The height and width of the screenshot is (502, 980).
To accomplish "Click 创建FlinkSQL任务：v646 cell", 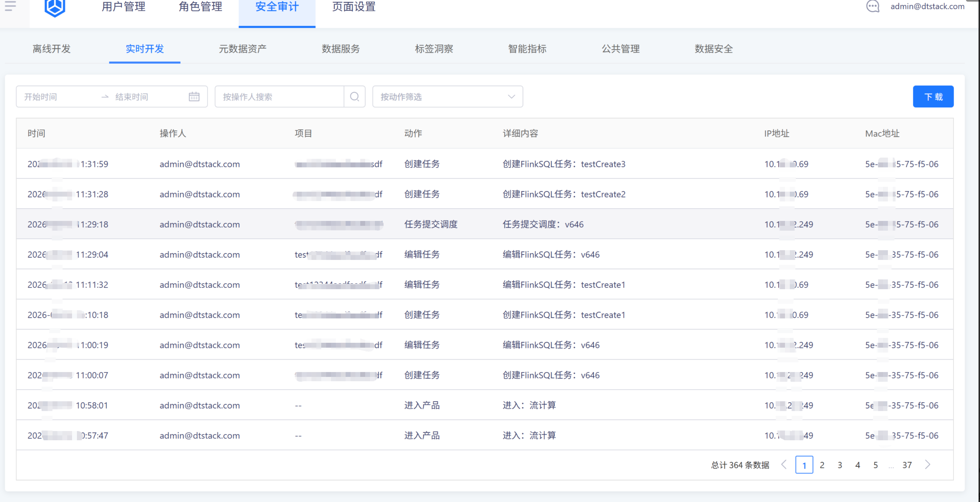I will [x=551, y=375].
